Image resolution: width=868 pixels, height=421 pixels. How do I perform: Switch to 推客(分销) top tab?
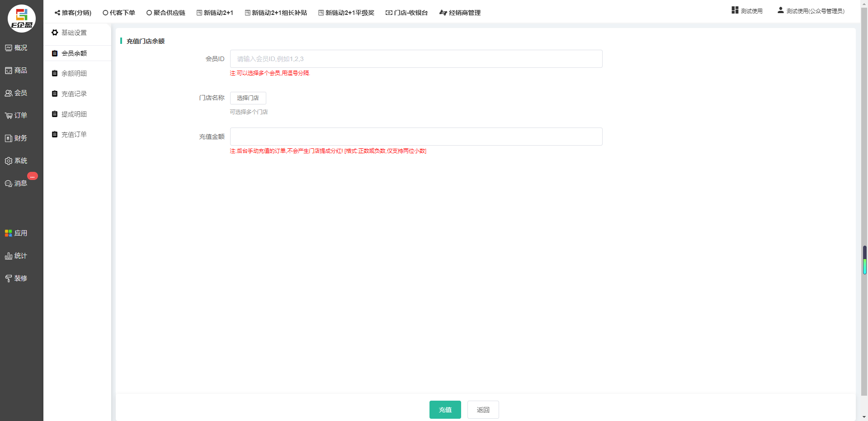73,13
